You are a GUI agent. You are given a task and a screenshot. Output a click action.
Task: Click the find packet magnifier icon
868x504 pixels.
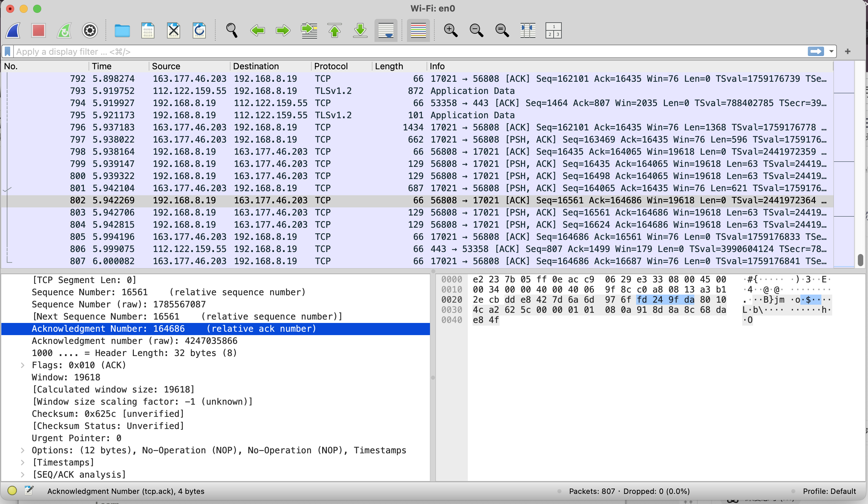pos(232,31)
